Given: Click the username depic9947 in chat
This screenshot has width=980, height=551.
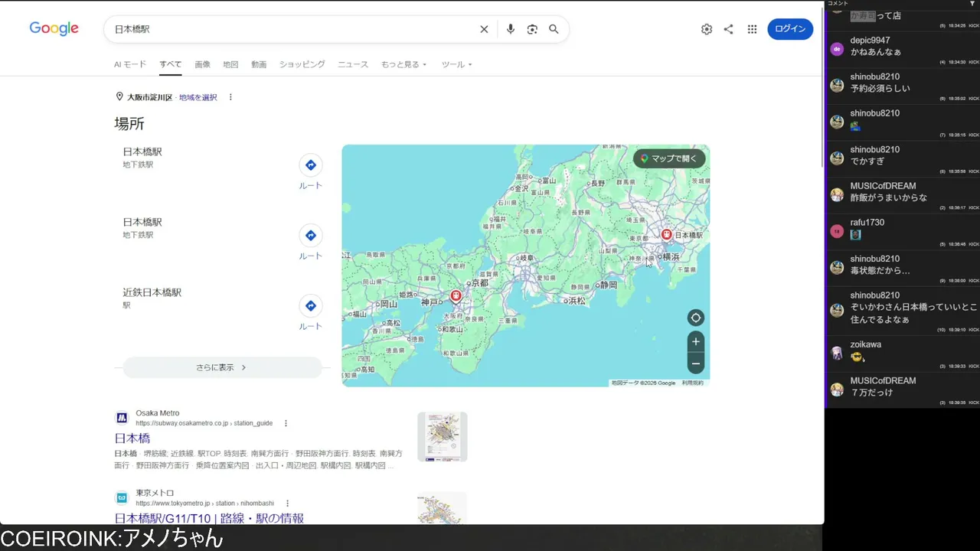Looking at the screenshot, I should (870, 40).
